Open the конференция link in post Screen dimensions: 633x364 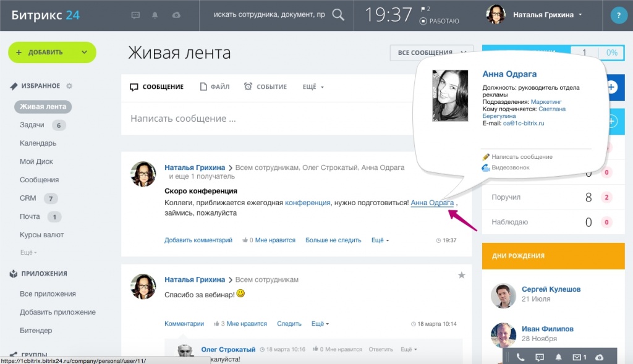pos(308,203)
